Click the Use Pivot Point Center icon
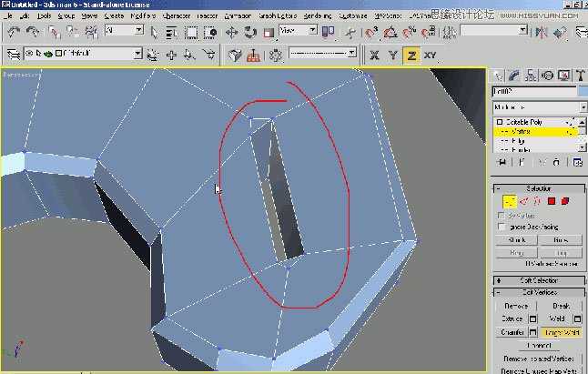The height and width of the screenshot is (374, 588). pyautogui.click(x=328, y=32)
